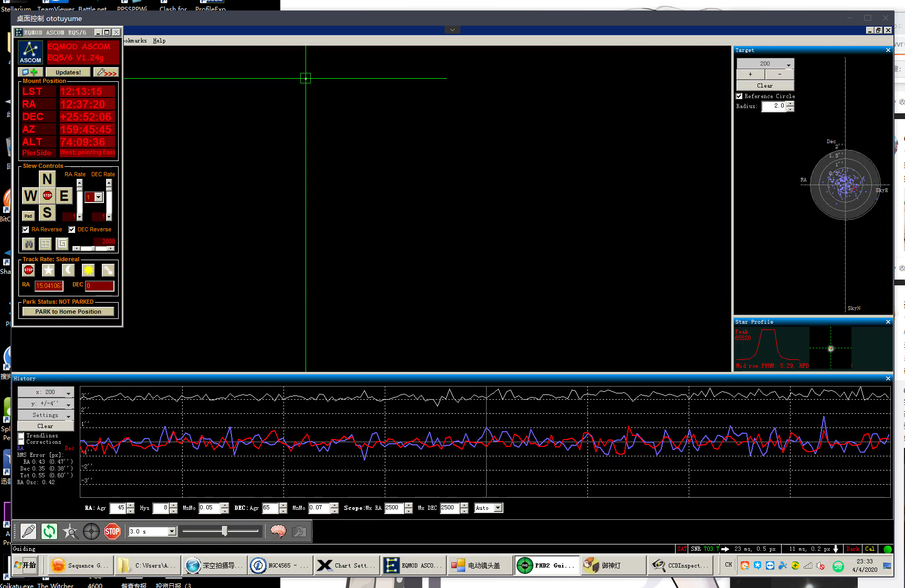Click Clear button in History panel
The image size is (905, 588).
pos(46,426)
